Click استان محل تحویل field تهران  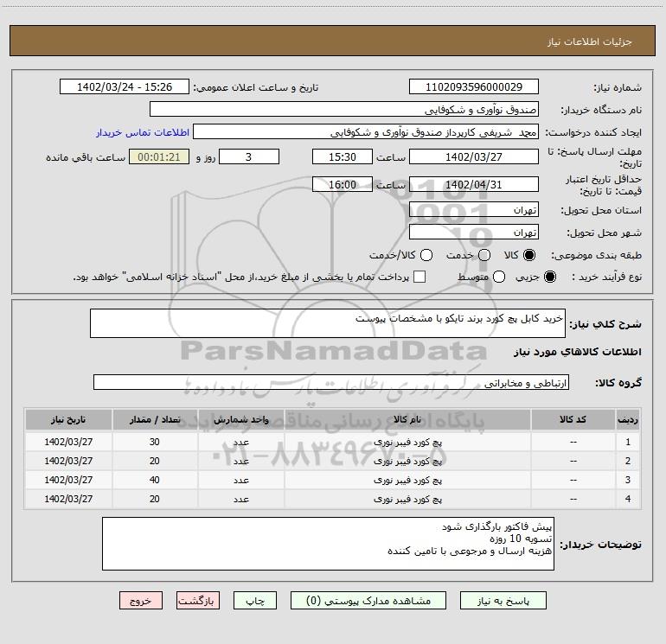tap(474, 209)
